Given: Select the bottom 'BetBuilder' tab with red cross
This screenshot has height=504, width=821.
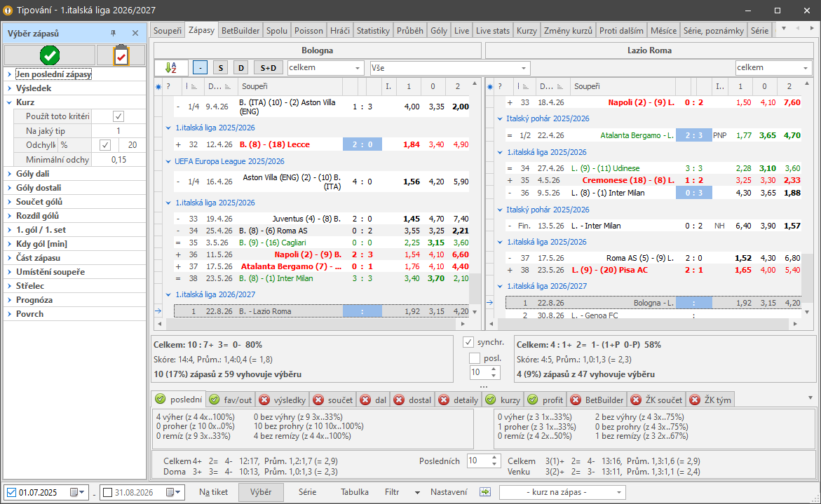Looking at the screenshot, I should coord(597,400).
